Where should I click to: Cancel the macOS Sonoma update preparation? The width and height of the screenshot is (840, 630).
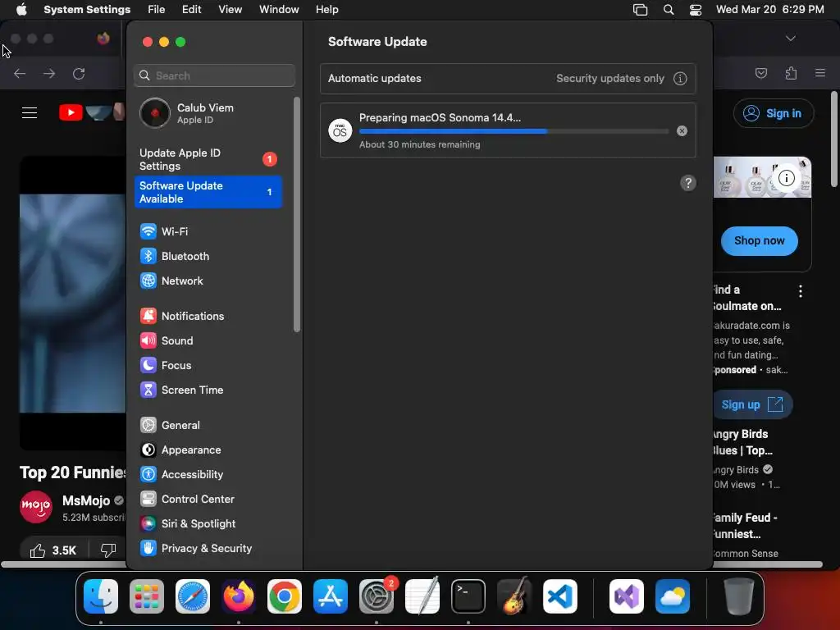[x=682, y=130]
